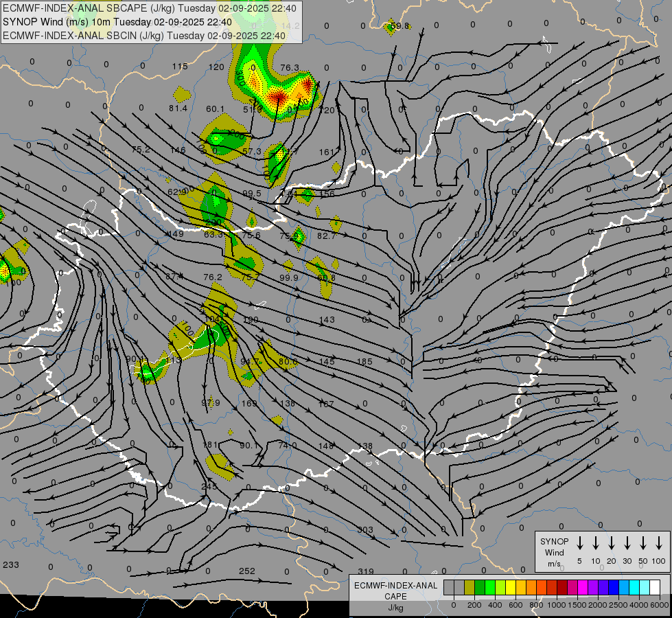Click the red CAPE maximum hotspot
This screenshot has height=618, width=672.
278,95
